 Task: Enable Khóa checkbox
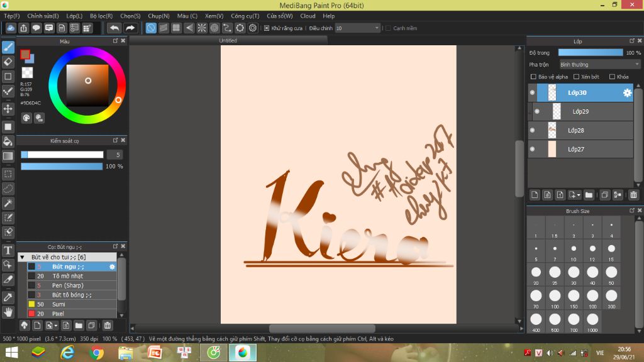pos(612,77)
